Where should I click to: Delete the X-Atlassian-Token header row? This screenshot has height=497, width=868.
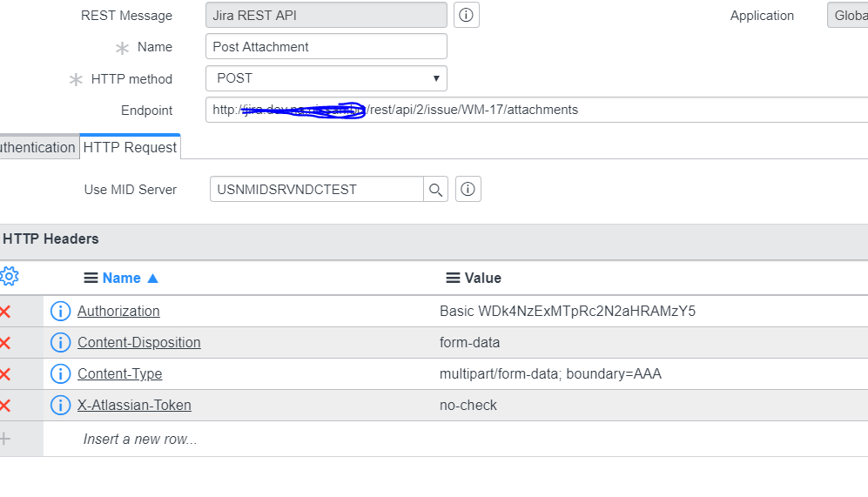5,405
